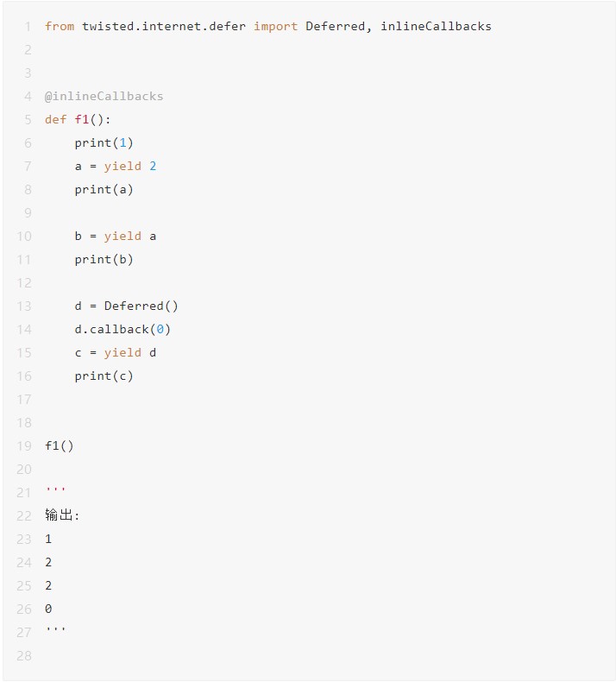Click 'yield' in the 'c = yield d' line

(123, 352)
